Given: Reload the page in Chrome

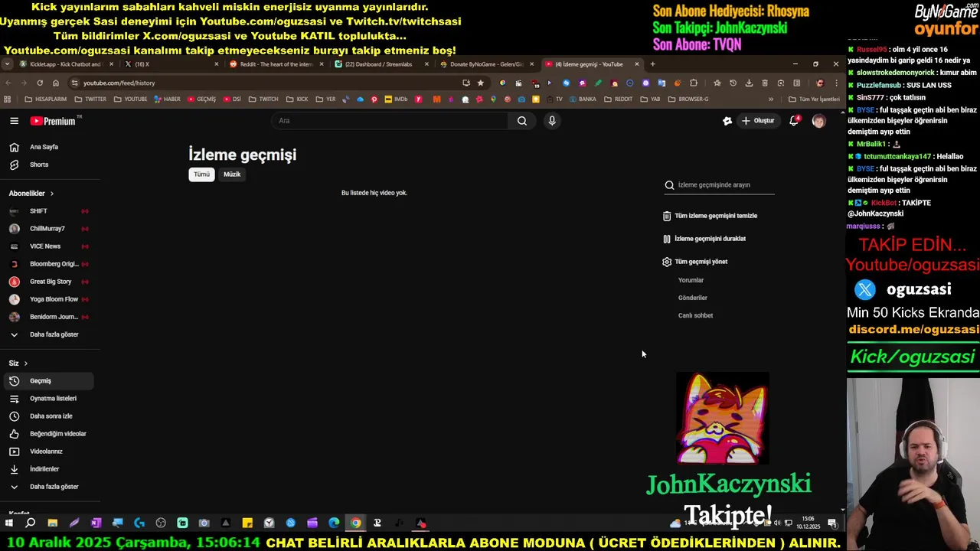Looking at the screenshot, I should (40, 83).
